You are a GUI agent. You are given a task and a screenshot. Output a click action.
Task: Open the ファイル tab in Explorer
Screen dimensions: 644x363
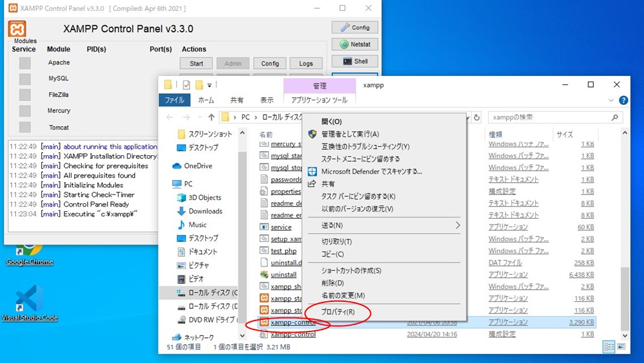175,100
